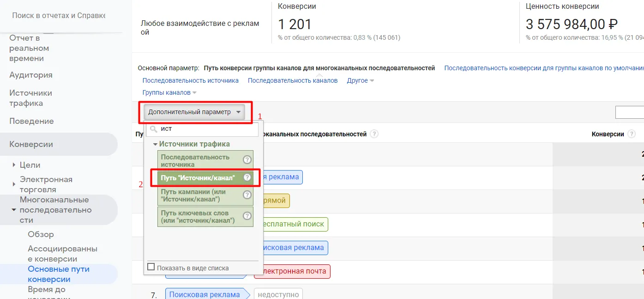
Task: Click the 'недоступно' tag in row 7
Action: [x=278, y=294]
